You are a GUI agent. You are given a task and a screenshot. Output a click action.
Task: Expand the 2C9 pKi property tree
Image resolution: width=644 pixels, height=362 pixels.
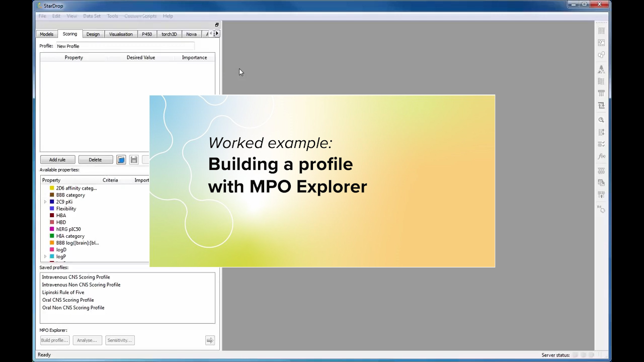click(x=45, y=202)
